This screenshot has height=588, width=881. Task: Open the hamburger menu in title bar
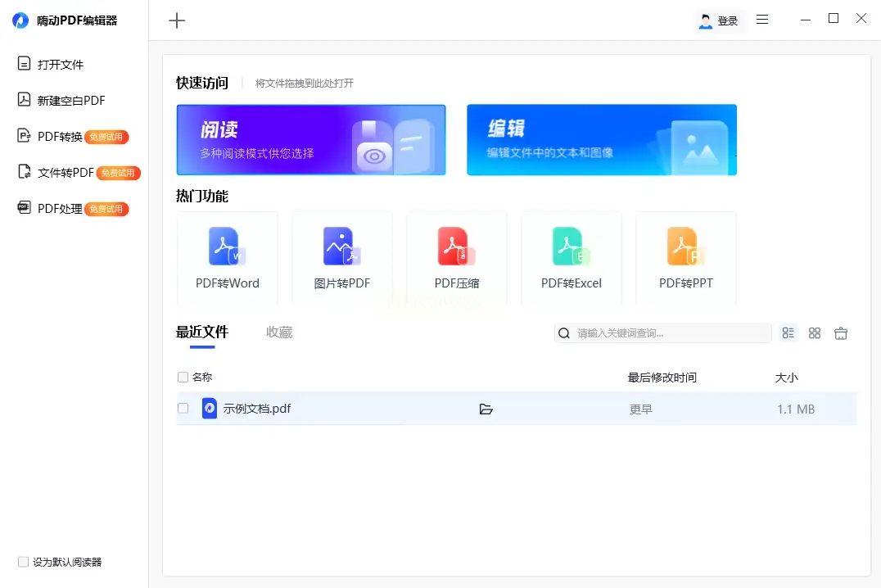pyautogui.click(x=762, y=20)
